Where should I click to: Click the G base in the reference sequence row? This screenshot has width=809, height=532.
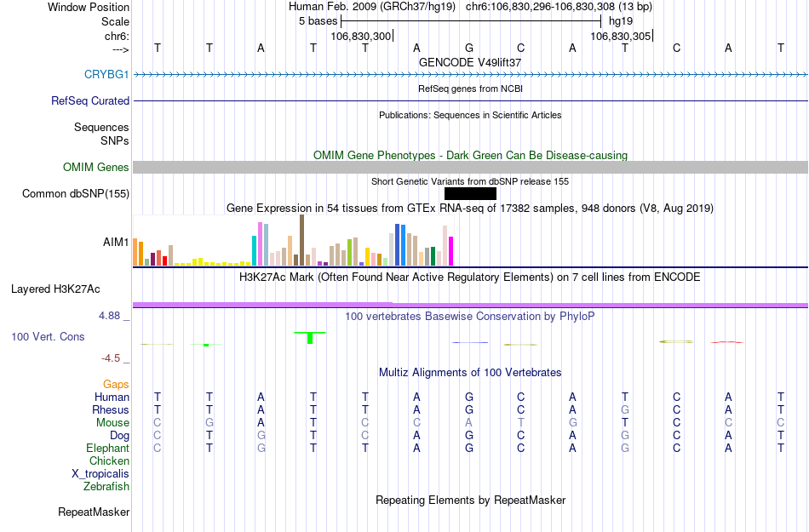469,48
